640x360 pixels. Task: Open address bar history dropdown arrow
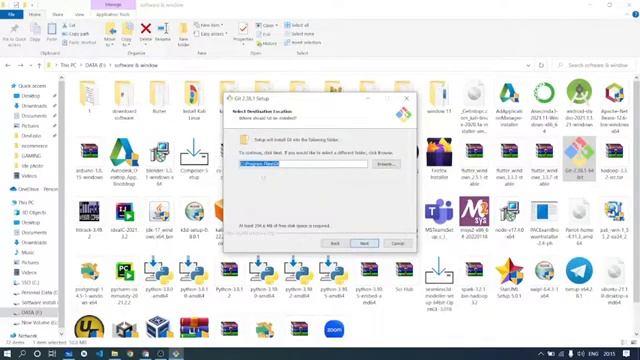pos(528,65)
